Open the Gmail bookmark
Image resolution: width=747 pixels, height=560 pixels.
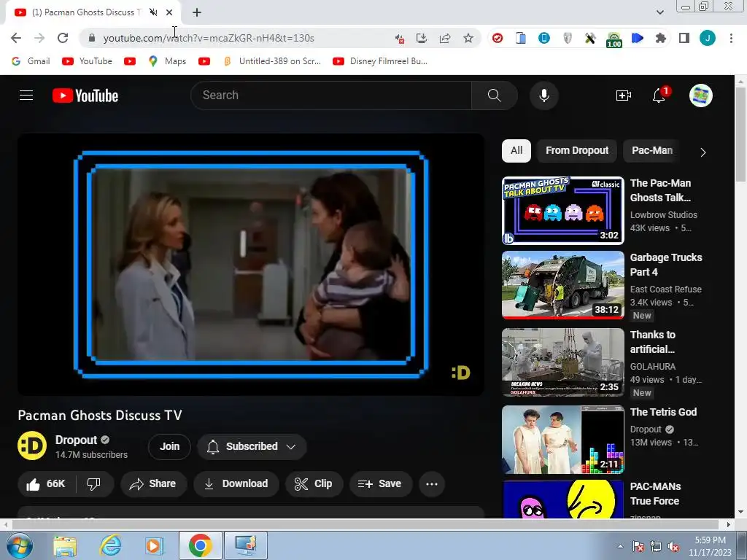pos(31,61)
